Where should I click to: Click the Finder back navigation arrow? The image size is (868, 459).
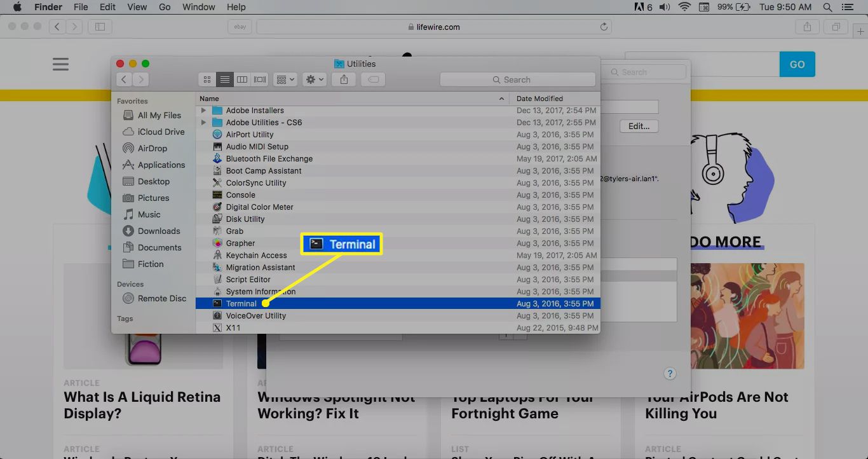[125, 79]
